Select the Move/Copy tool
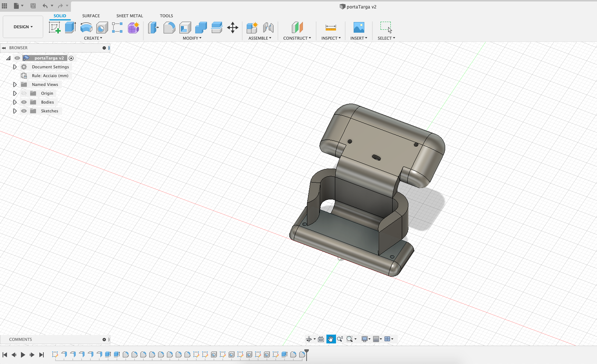 click(x=233, y=28)
